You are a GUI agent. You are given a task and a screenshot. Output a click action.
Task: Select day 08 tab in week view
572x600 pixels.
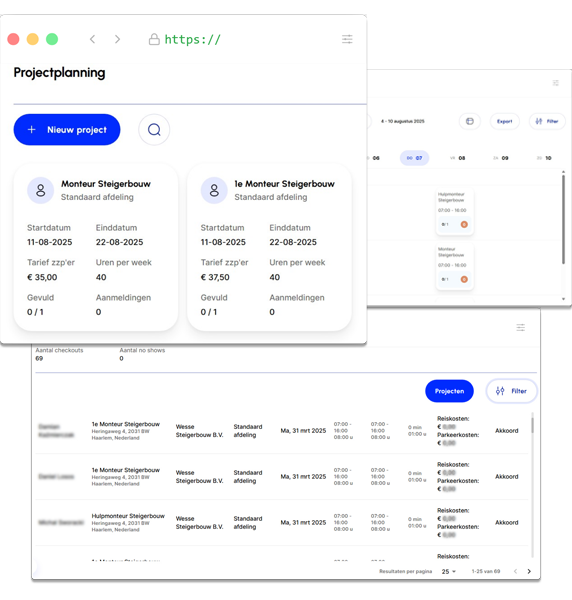coord(458,158)
